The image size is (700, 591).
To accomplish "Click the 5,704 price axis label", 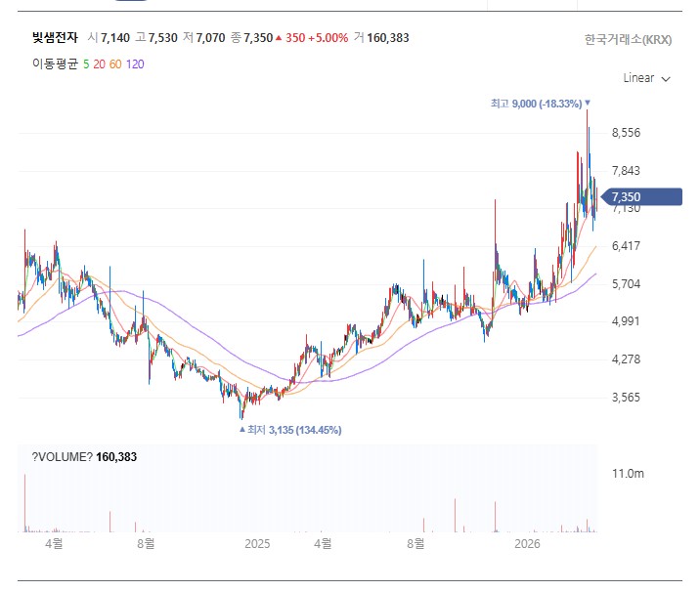I will pos(626,284).
